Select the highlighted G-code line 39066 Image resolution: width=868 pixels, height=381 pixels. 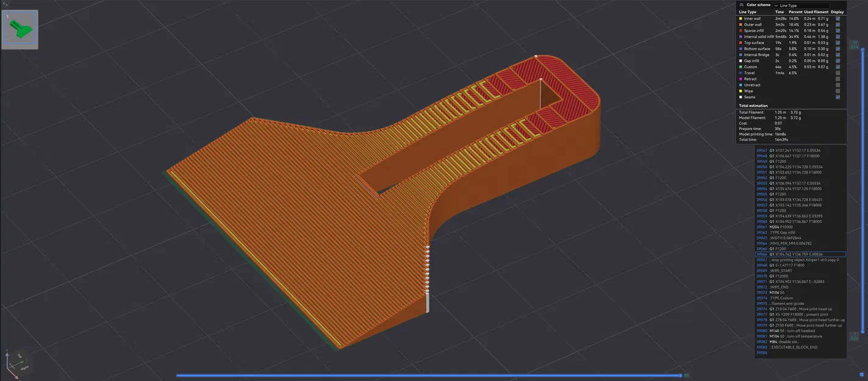click(799, 254)
